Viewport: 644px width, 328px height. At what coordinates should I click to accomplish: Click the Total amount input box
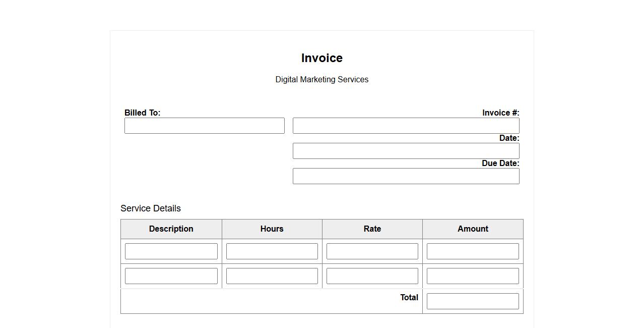coord(473,301)
